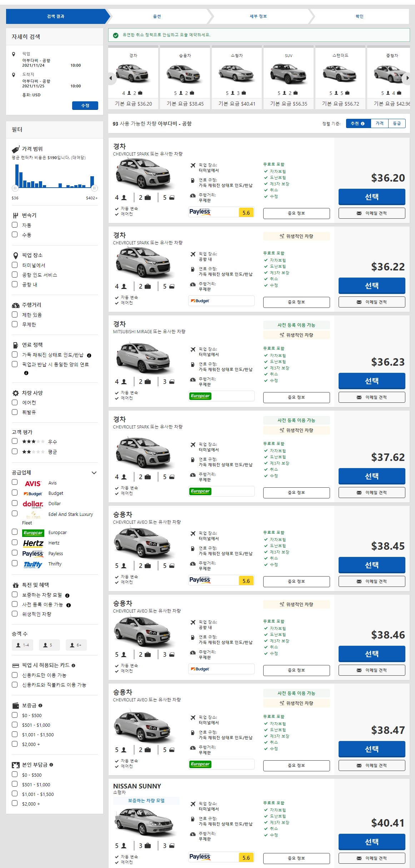This screenshot has height=868, width=415.
Task: Click info icon next to 보증금 heading
Action: tap(40, 705)
